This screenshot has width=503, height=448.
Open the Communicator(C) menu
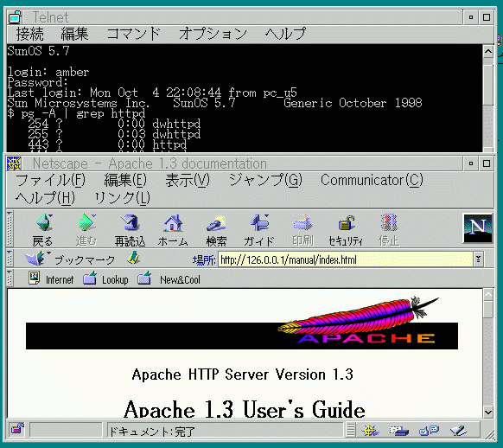(372, 180)
